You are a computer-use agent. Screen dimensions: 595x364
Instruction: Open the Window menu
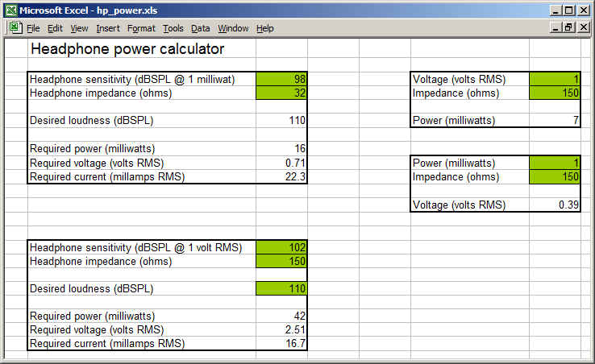point(233,28)
